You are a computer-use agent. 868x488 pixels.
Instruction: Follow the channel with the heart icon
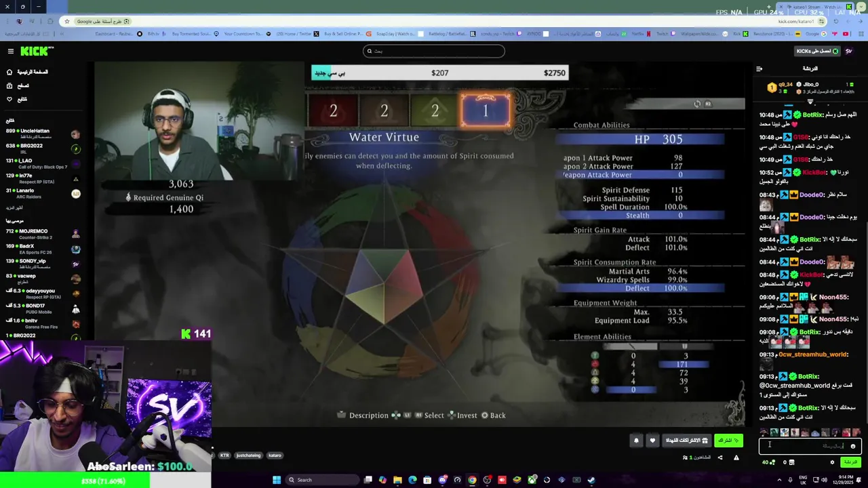tap(652, 441)
